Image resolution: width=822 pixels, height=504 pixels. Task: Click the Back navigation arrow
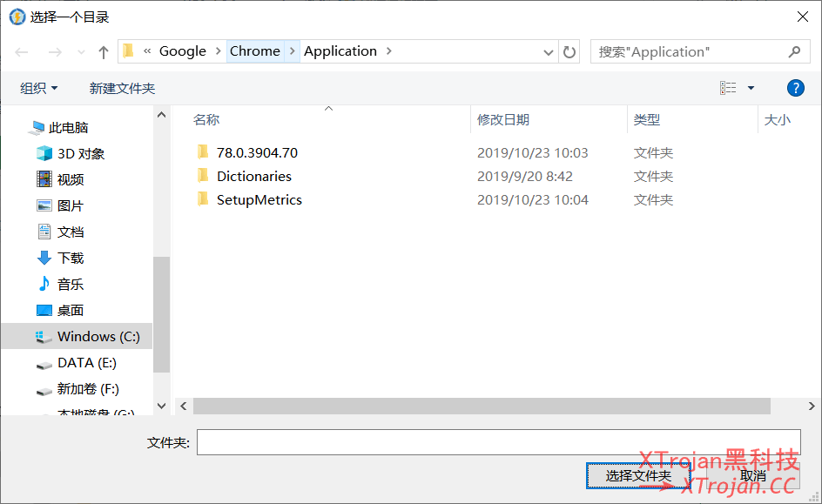(x=22, y=52)
